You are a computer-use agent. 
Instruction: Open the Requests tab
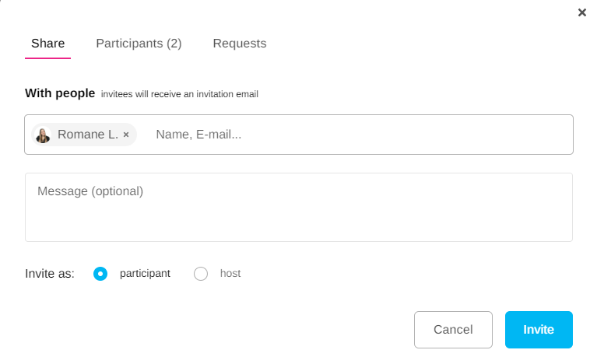pos(240,44)
